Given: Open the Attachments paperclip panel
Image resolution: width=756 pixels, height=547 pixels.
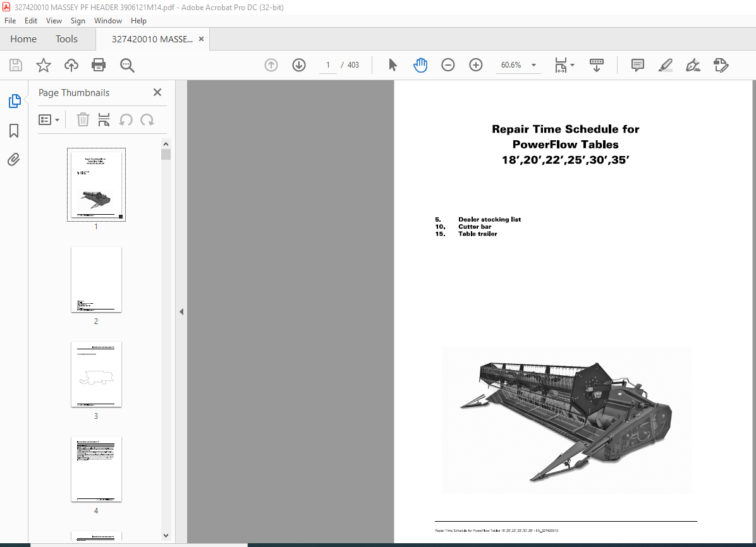Looking at the screenshot, I should pos(14,160).
